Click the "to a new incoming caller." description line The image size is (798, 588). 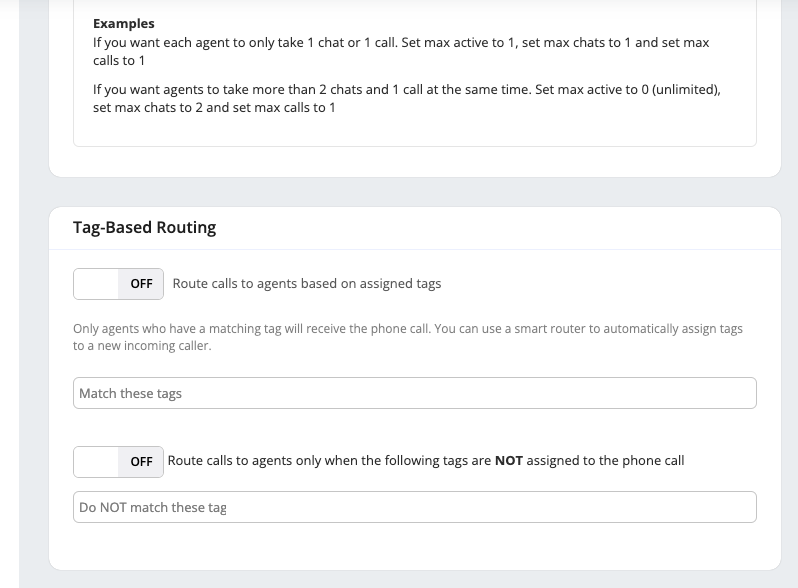(141, 346)
